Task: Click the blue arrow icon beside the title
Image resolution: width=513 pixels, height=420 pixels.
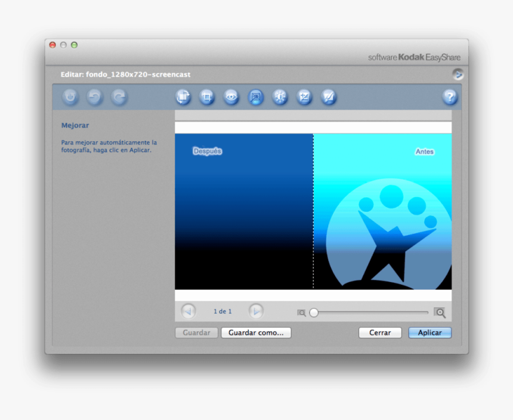Action: pyautogui.click(x=458, y=75)
